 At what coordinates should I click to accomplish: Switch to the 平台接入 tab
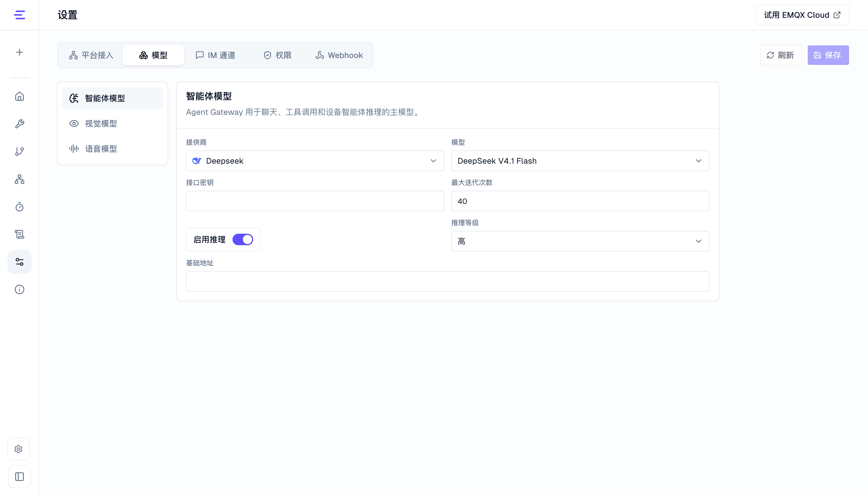(91, 55)
